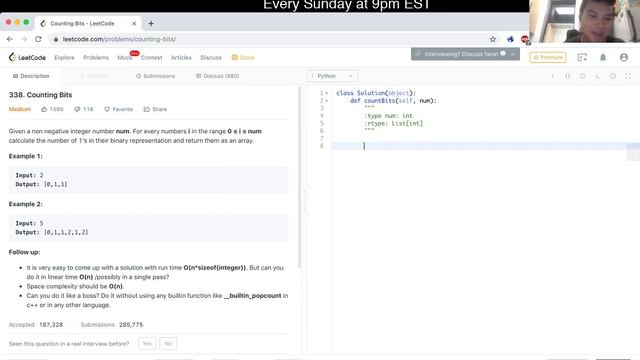Open a new browser tab
Screen dimensions: 640x360
151,24
